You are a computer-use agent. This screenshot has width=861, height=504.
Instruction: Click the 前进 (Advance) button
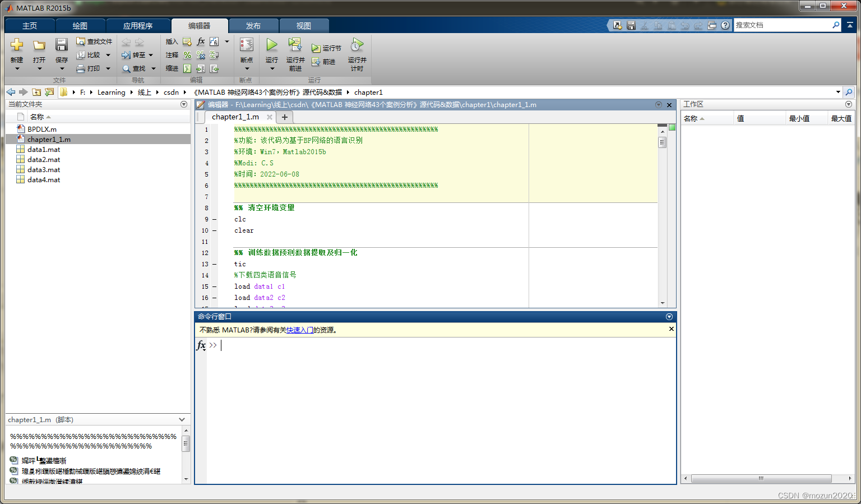coord(323,62)
